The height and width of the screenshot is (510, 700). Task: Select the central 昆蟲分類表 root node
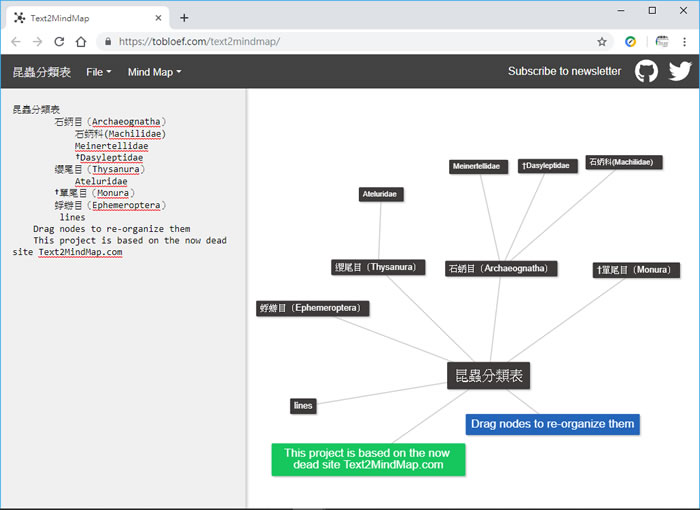488,376
